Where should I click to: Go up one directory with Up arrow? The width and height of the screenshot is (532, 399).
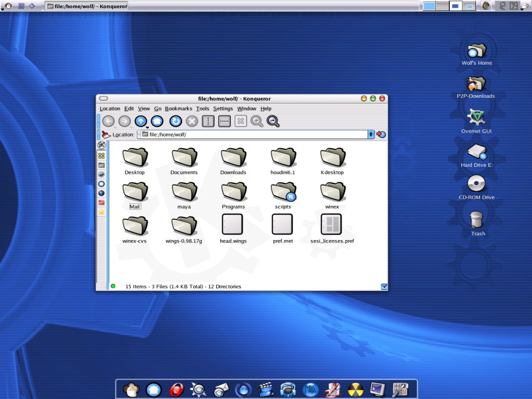pyautogui.click(x=141, y=121)
